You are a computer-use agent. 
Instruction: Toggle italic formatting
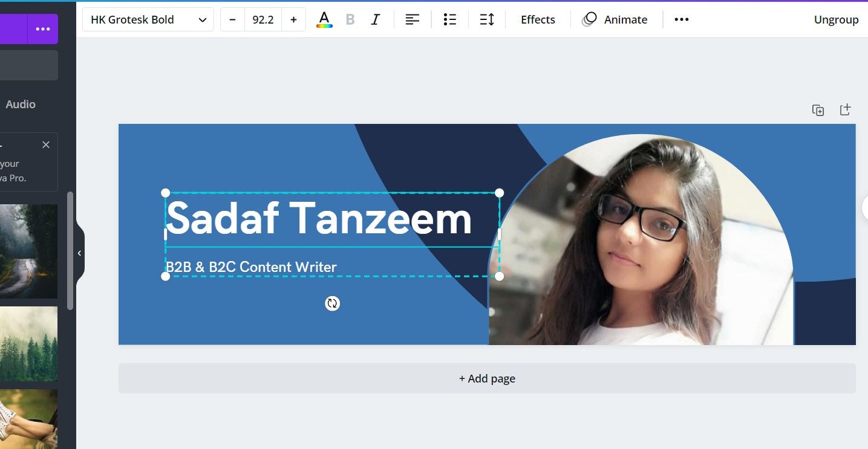[376, 19]
